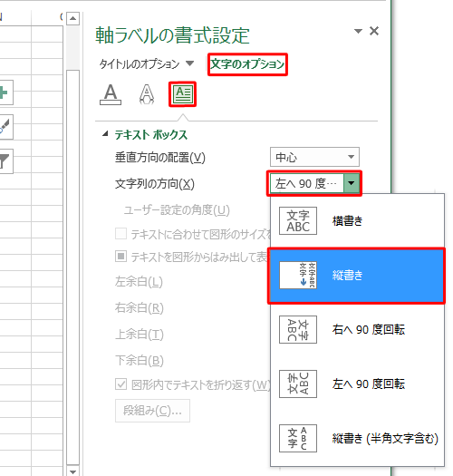The height and width of the screenshot is (476, 453).
Task: Click the 上余白(T) label
Action: click(x=139, y=335)
